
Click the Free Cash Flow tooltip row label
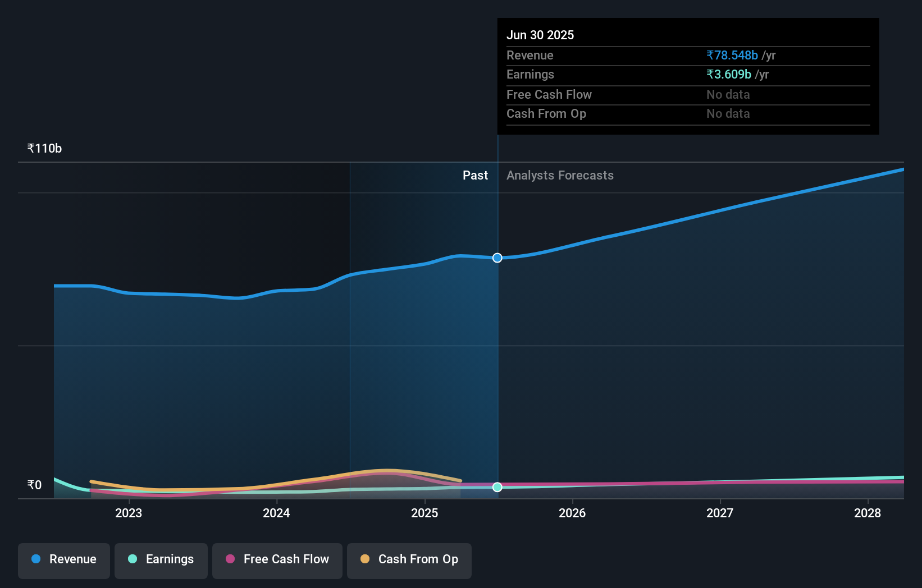point(549,95)
